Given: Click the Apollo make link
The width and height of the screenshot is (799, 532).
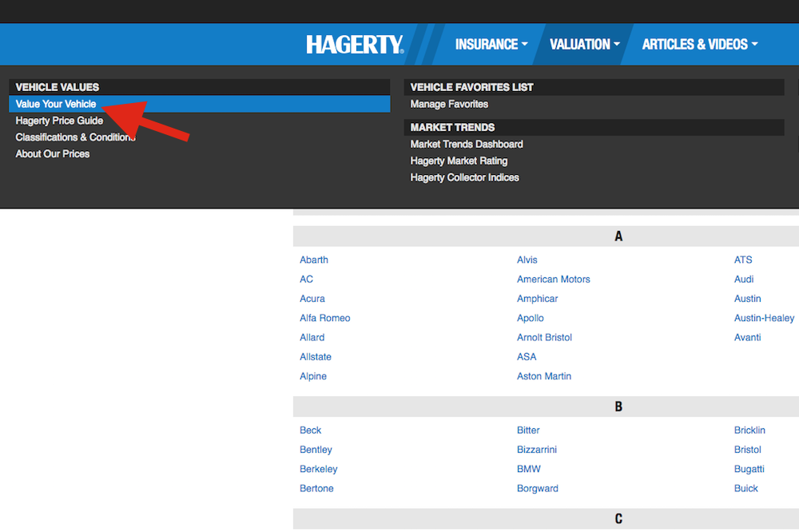Looking at the screenshot, I should point(530,318).
